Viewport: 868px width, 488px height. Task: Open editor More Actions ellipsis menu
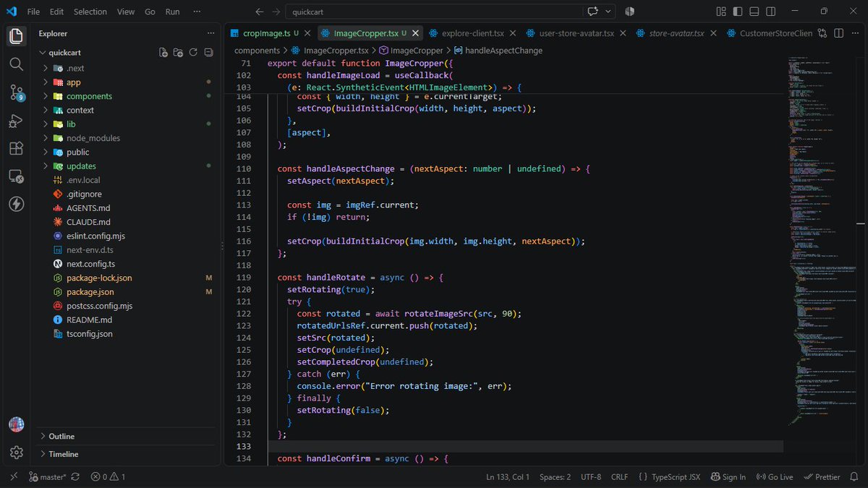(x=854, y=33)
